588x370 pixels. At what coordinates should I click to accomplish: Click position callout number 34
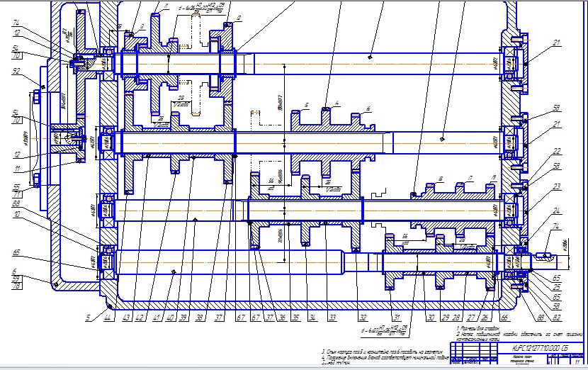(312, 318)
